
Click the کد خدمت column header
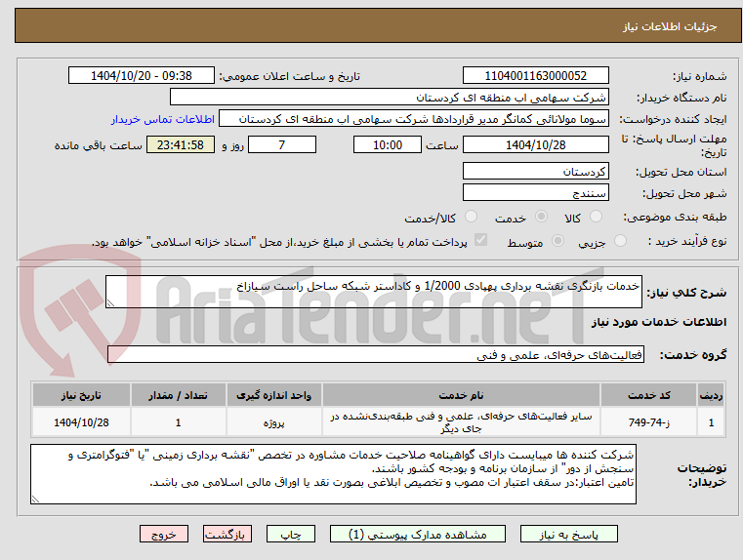[x=648, y=395]
